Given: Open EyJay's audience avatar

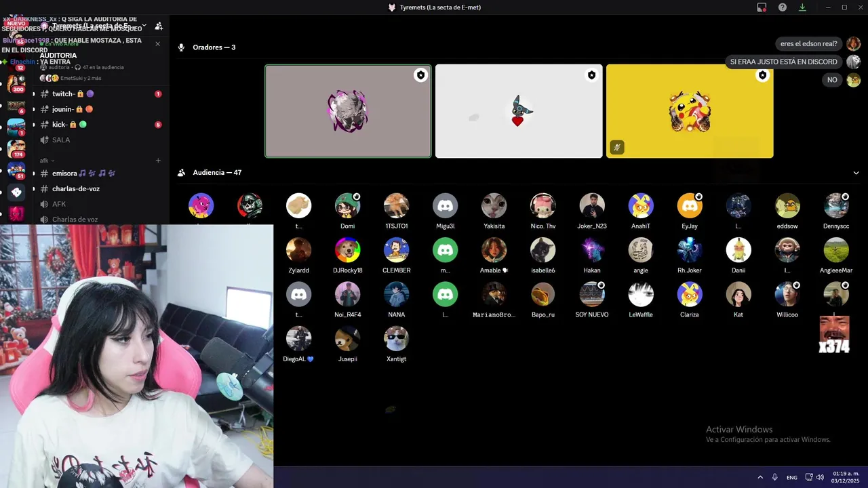Looking at the screenshot, I should (689, 206).
